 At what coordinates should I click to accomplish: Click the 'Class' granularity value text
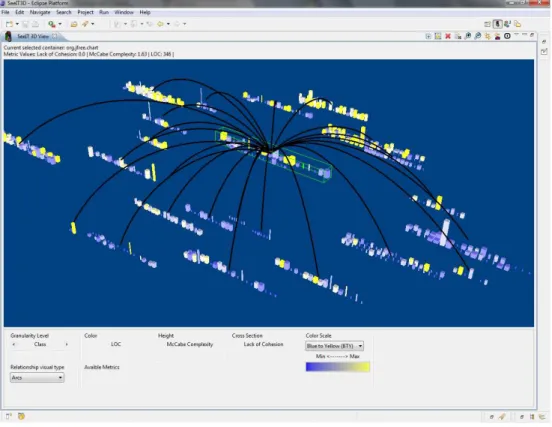click(40, 344)
